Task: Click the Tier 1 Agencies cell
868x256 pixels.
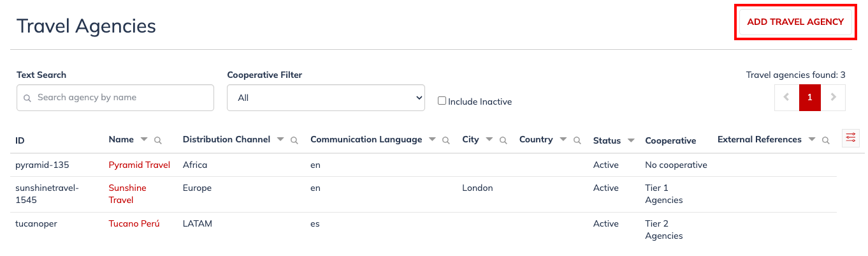Action: coord(663,194)
